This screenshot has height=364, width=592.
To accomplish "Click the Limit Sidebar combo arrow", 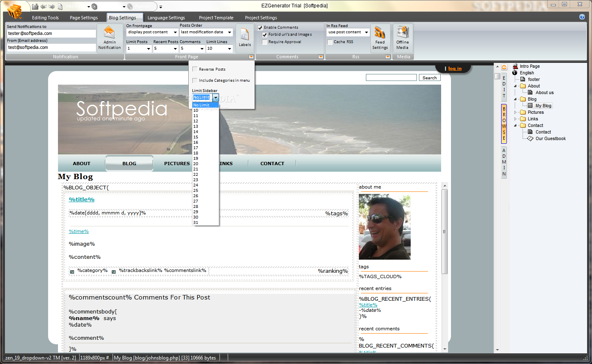I will coord(215,97).
